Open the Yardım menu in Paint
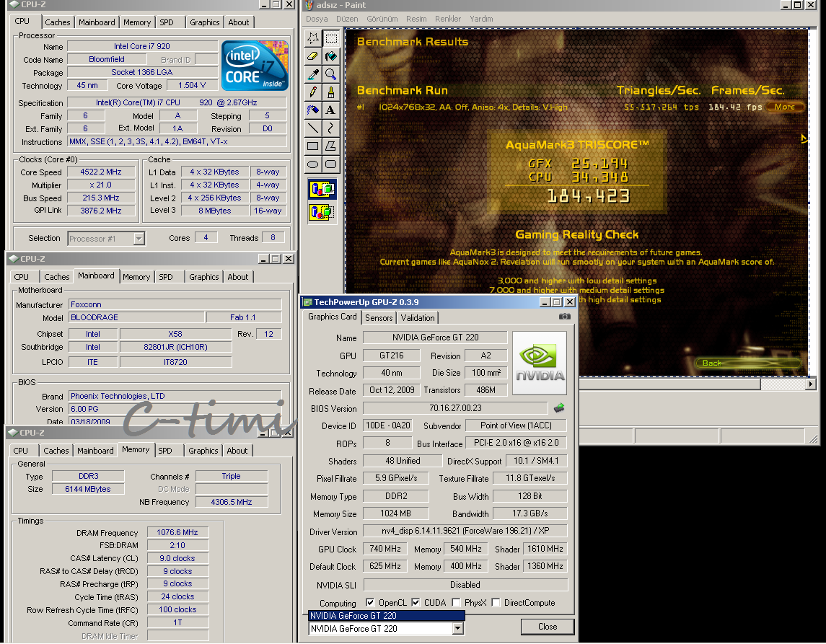Image resolution: width=826 pixels, height=644 pixels. (x=481, y=19)
